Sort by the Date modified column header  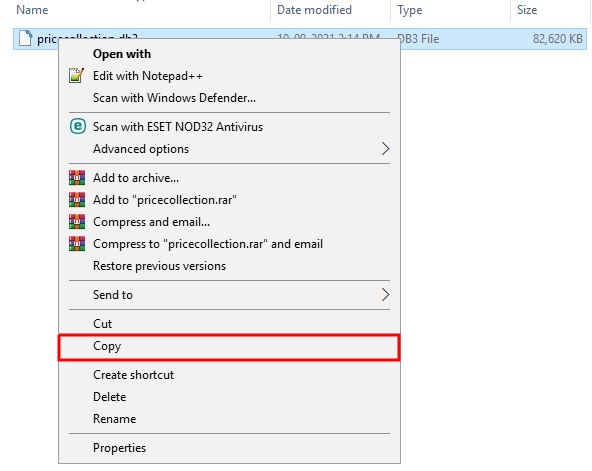pos(314,10)
